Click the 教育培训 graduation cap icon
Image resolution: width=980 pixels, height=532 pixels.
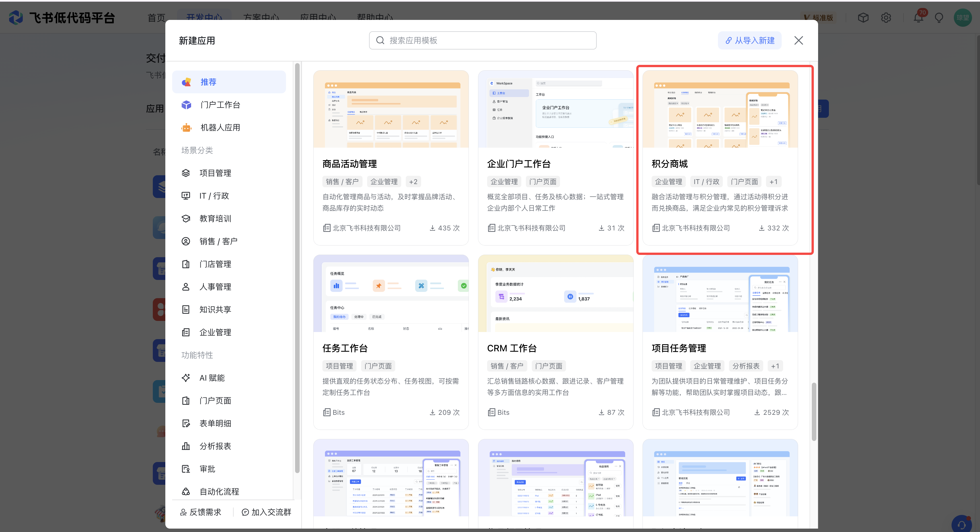tap(186, 219)
